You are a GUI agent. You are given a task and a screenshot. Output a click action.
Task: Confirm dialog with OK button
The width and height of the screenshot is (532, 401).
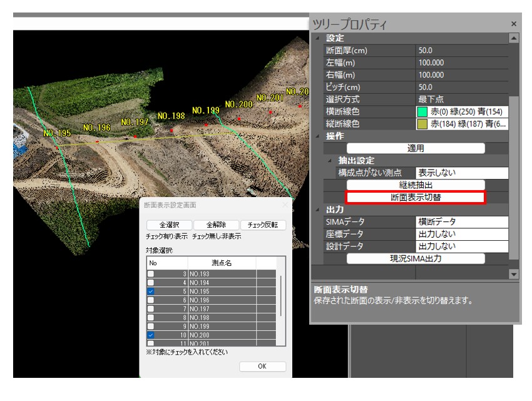pos(262,367)
